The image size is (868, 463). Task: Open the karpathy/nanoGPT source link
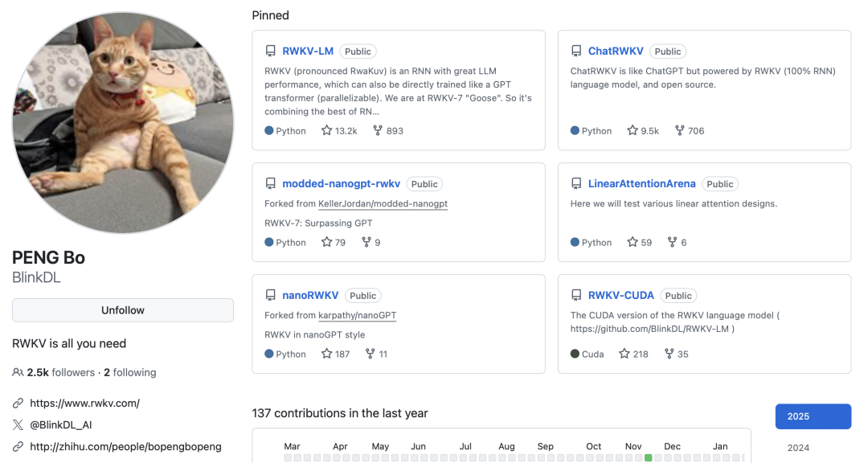pos(358,315)
